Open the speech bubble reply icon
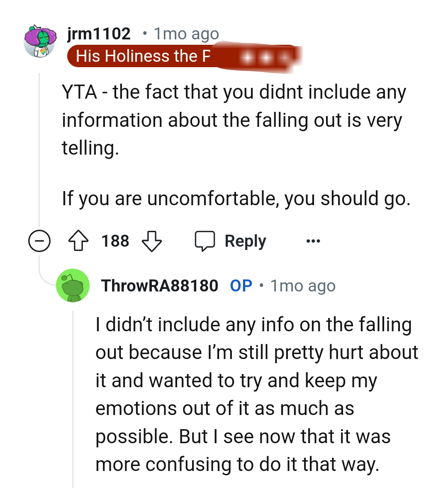448x488 pixels. click(x=206, y=240)
